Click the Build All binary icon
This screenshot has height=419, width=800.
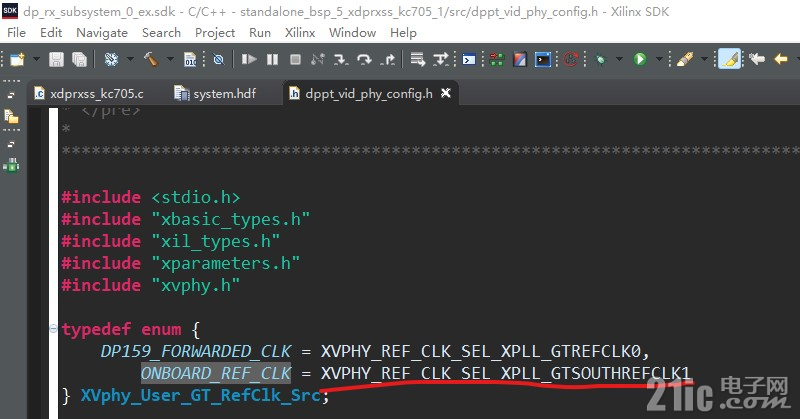[x=190, y=60]
